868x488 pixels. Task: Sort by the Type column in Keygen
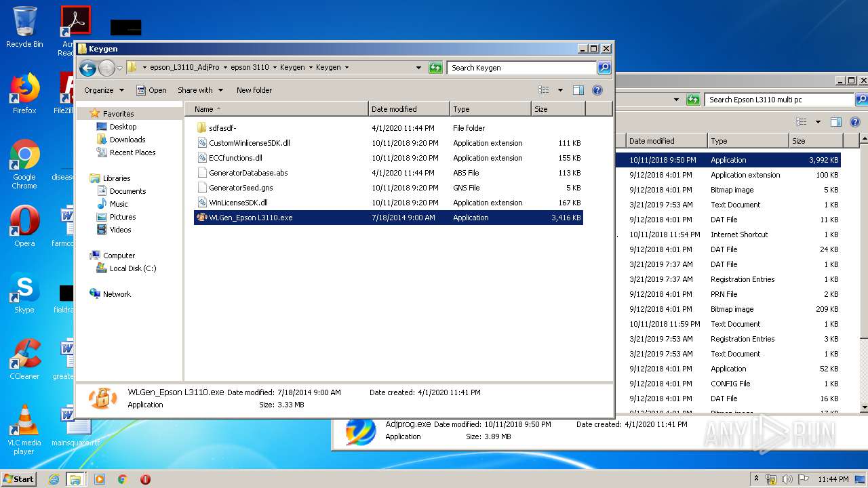coord(490,109)
